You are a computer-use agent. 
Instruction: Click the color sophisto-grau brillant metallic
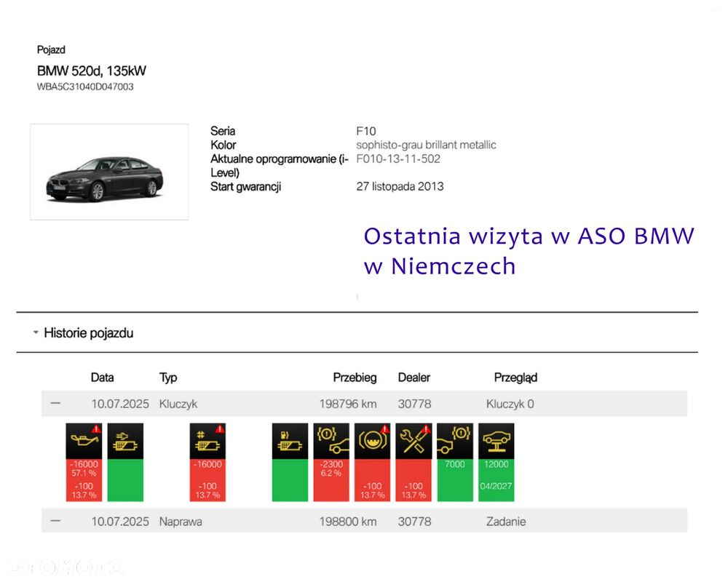point(426,145)
